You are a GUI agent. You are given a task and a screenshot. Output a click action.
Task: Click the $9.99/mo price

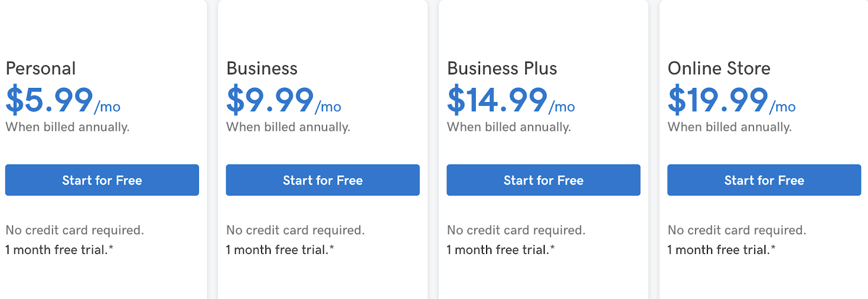point(284,100)
